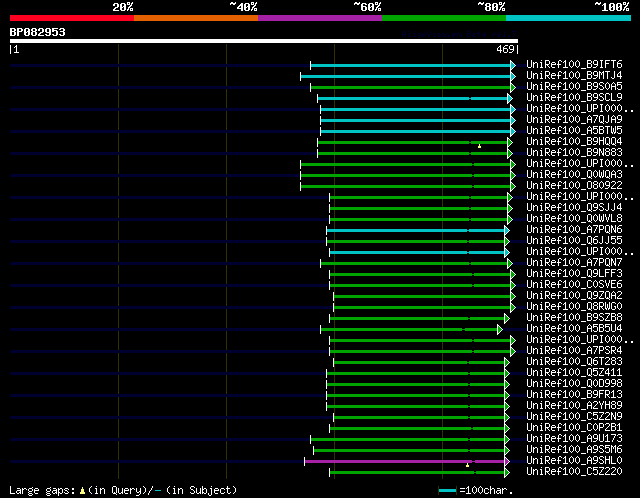Click the cyan 100char scale legend bar
The image size is (640, 498).
(x=447, y=490)
